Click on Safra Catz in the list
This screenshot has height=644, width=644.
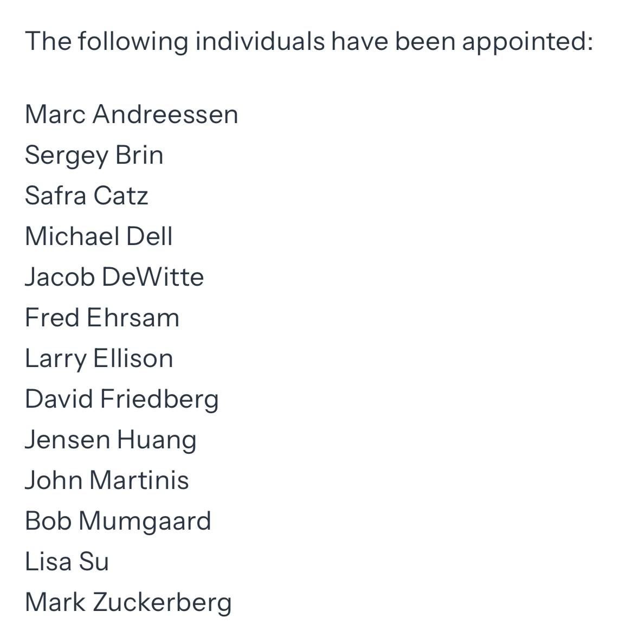[86, 196]
